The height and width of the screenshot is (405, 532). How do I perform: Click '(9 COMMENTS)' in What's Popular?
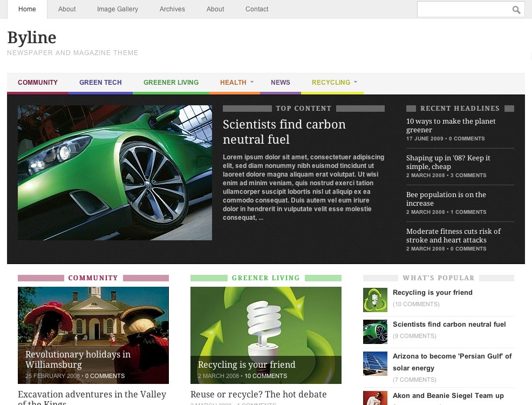tap(414, 336)
